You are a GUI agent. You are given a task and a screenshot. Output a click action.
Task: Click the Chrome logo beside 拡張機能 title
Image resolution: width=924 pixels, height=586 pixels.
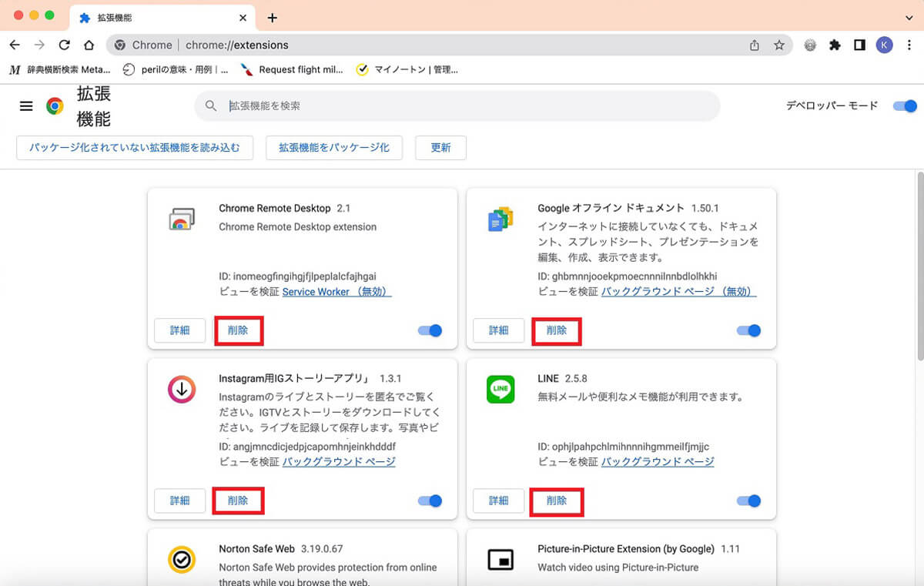pyautogui.click(x=55, y=106)
